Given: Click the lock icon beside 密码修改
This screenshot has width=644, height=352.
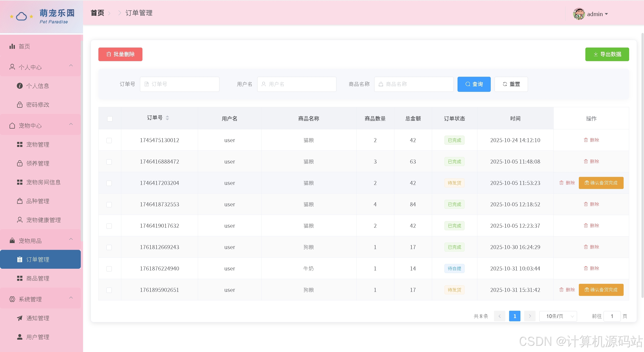Looking at the screenshot, I should coord(20,105).
